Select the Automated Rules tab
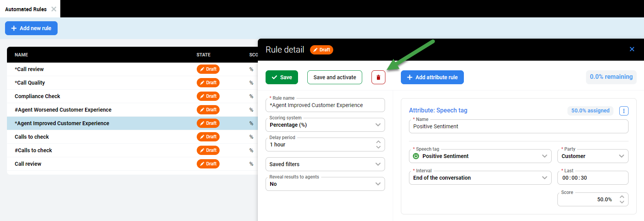This screenshot has height=221, width=644. coord(26,9)
